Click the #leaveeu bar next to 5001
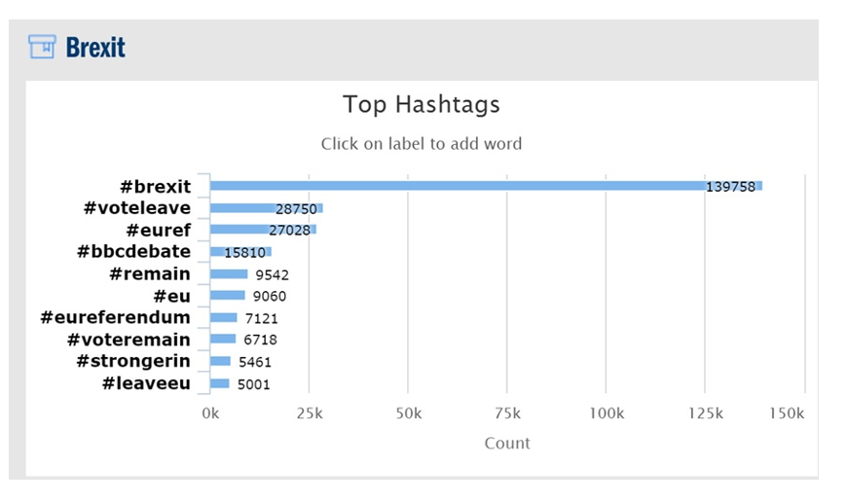Viewport: 846px width, 504px height. [x=220, y=383]
